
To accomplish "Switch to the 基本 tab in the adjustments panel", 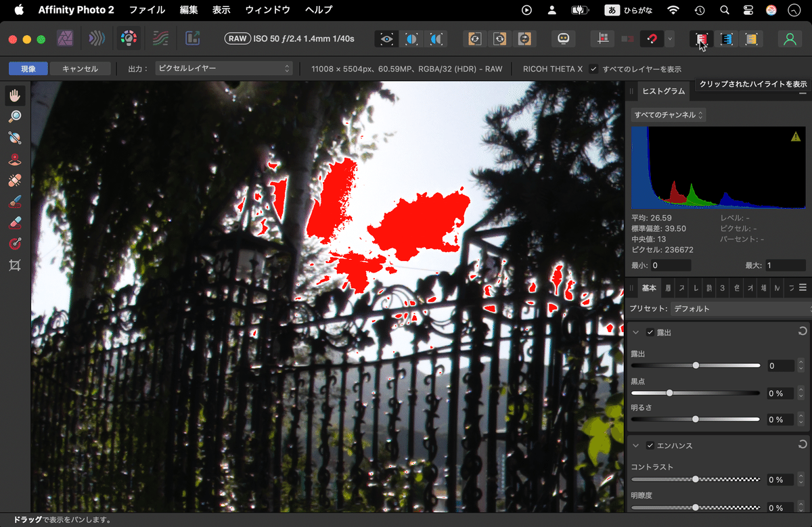I will click(648, 288).
